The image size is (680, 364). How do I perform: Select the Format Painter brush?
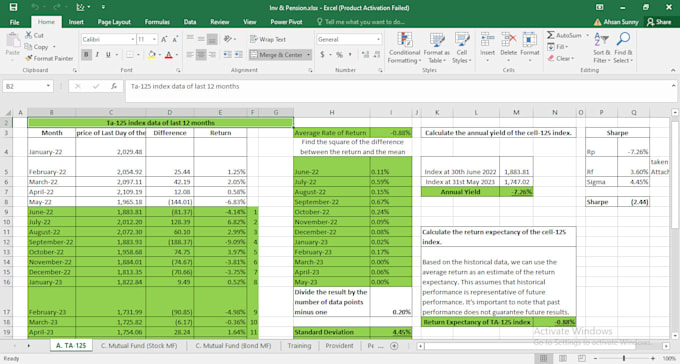point(29,58)
